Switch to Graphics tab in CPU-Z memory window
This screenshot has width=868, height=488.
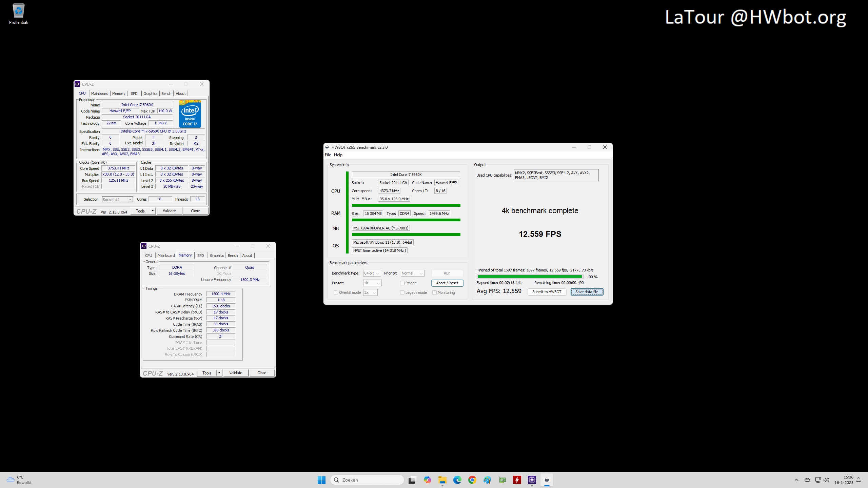pos(217,256)
